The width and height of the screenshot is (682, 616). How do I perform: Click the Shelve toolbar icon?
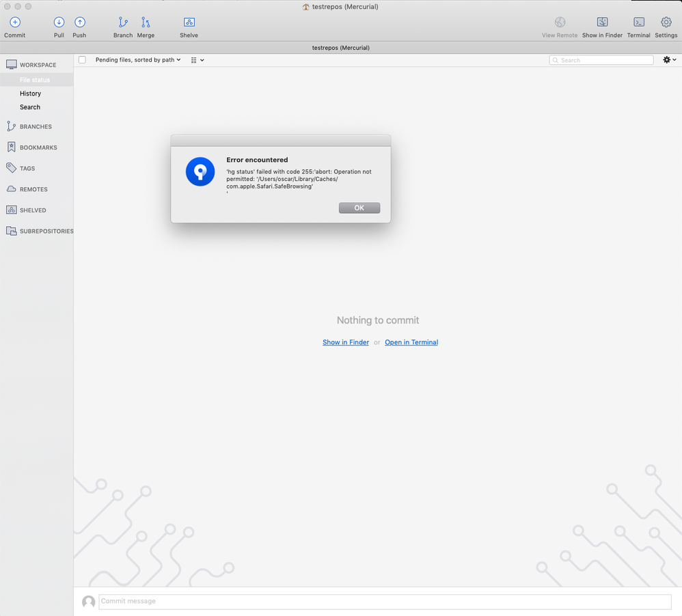[189, 22]
